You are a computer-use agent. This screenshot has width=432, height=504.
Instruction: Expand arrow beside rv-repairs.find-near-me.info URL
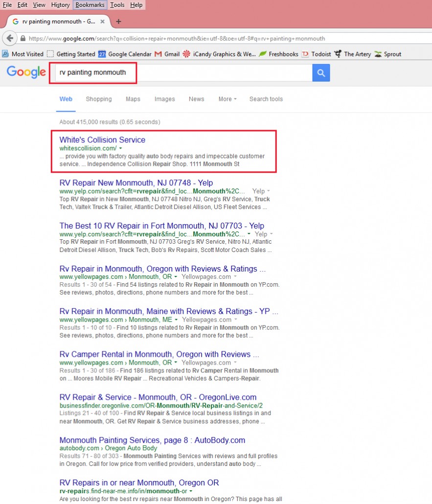tap(191, 491)
